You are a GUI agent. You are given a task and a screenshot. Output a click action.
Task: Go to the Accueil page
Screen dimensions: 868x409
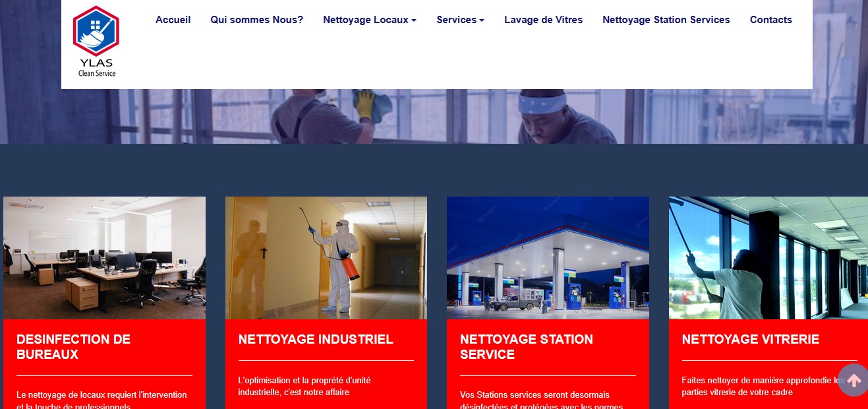tap(173, 20)
